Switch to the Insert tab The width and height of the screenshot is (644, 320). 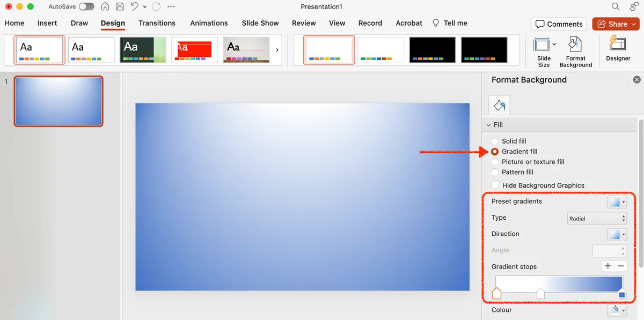[x=47, y=23]
